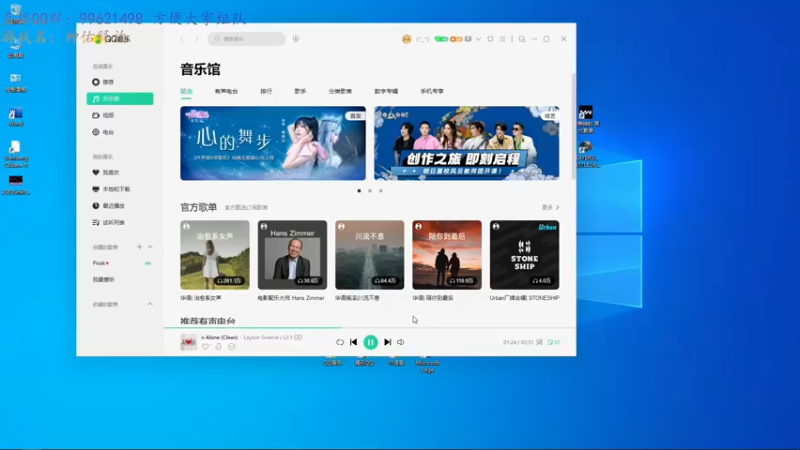This screenshot has height=450, width=800.
Task: Toggle the volume speaker icon
Action: (x=401, y=342)
